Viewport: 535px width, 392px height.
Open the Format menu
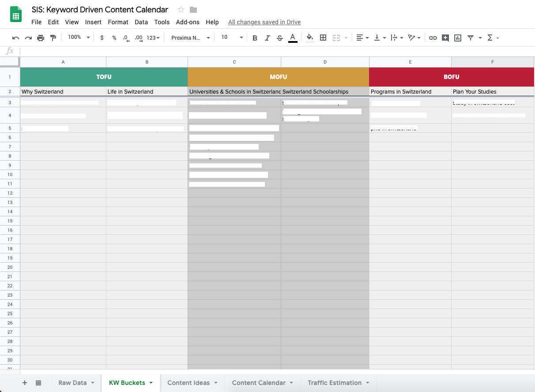118,22
